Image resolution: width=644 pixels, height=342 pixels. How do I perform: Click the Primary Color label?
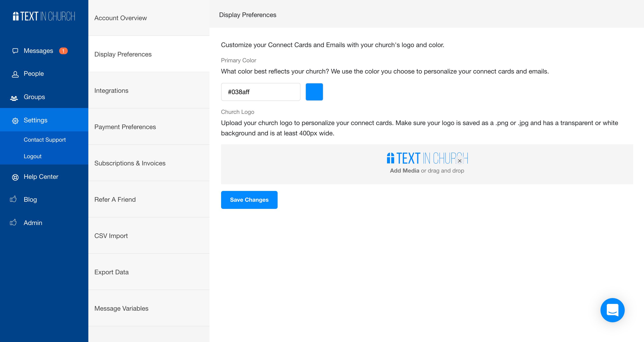238,60
